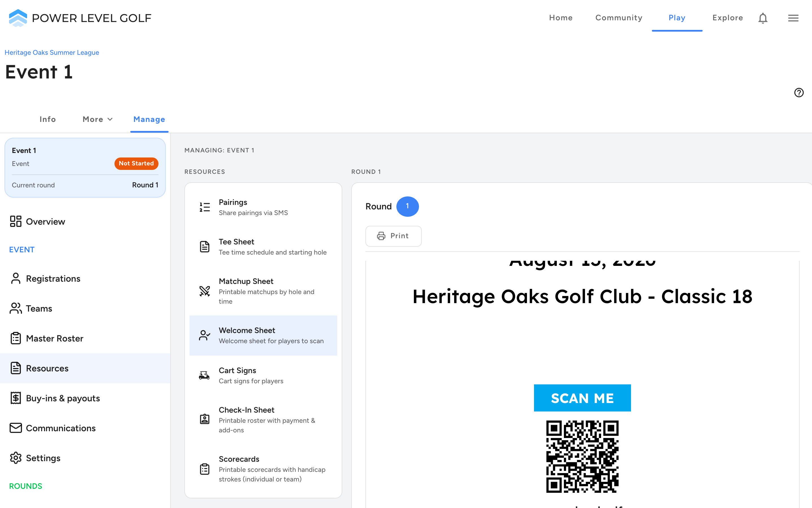Select Welcome Sheet resource title

point(247,330)
